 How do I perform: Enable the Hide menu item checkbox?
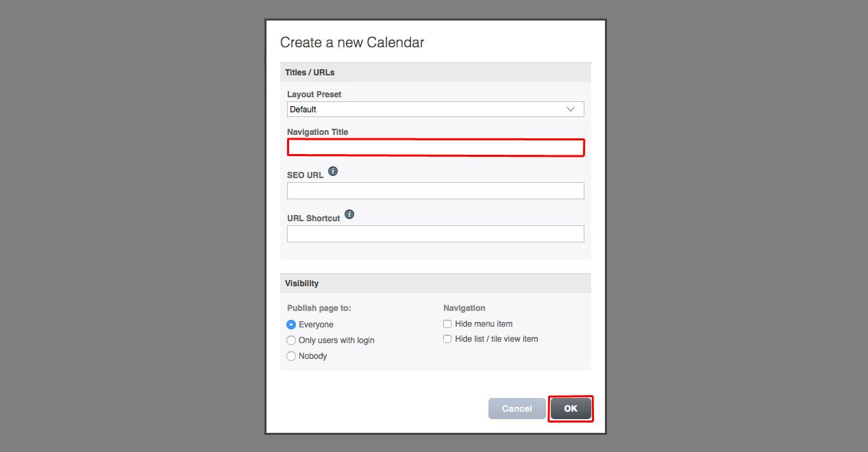click(447, 324)
